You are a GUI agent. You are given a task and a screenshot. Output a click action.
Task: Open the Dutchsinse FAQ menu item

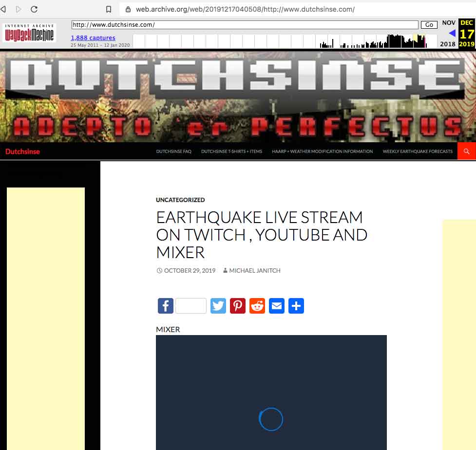[x=173, y=151]
